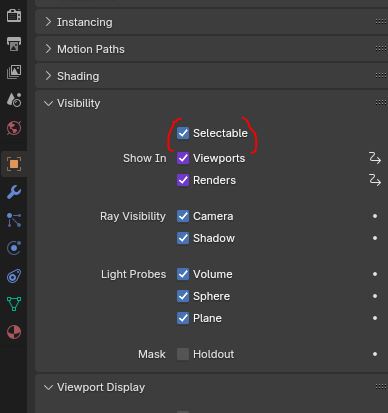The image size is (388, 413).
Task: Open the Object Data mesh tab
Action: click(14, 304)
